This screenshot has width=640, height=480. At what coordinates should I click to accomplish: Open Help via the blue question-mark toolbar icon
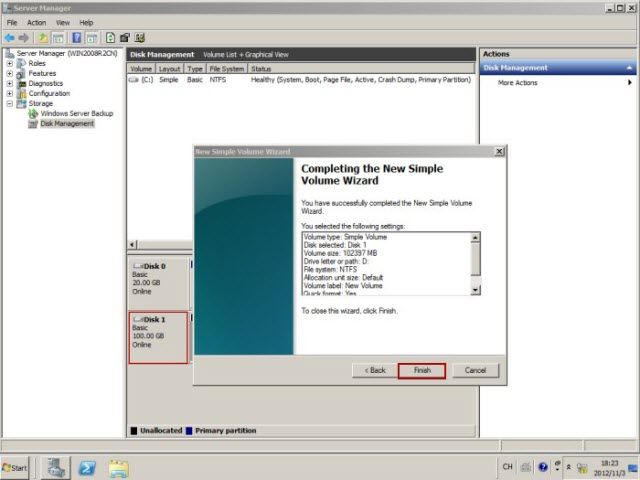coord(76,38)
